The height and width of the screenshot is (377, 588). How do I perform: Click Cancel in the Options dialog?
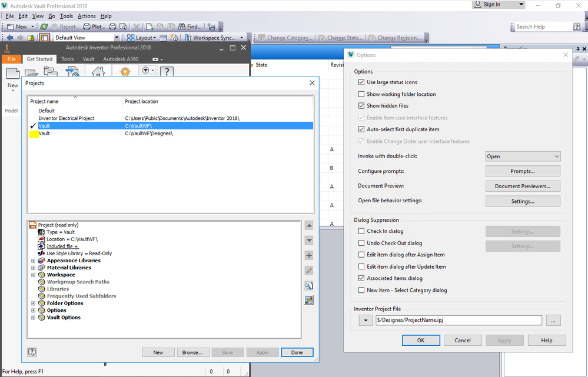[x=463, y=341]
